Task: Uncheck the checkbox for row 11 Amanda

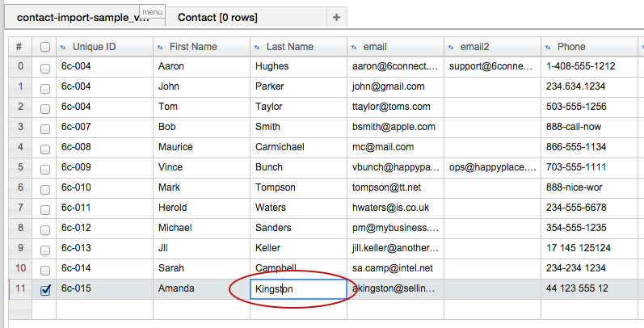Action: [45, 290]
